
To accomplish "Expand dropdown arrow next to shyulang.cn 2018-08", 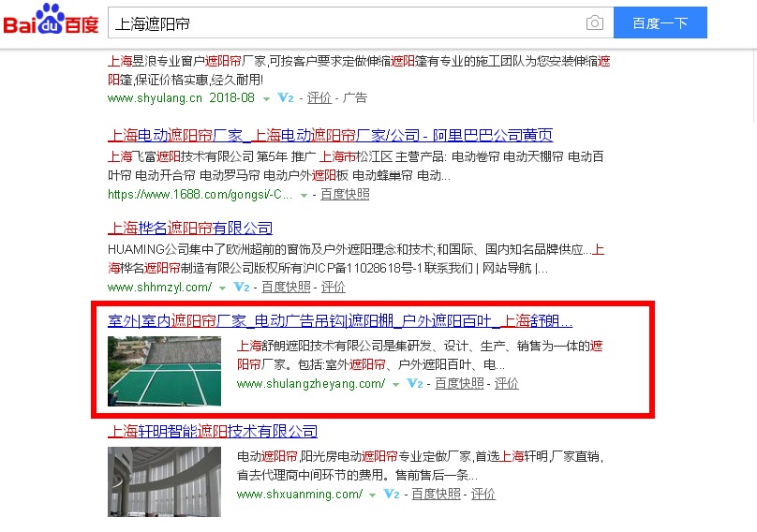I will (266, 99).
